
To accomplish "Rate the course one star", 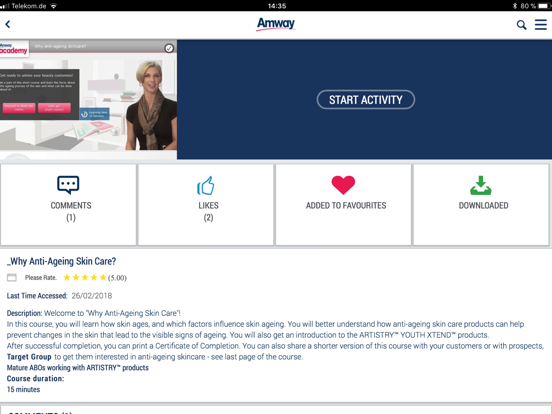I will coord(67,277).
